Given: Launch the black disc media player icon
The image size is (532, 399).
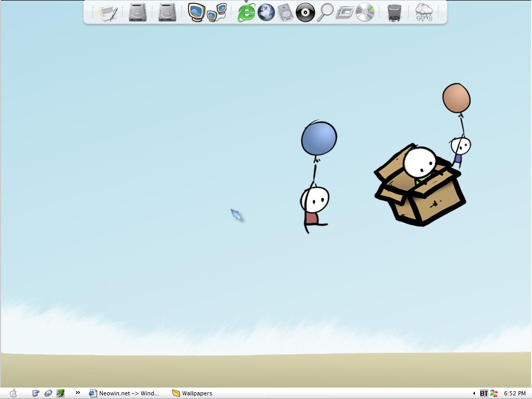Looking at the screenshot, I should [x=305, y=12].
